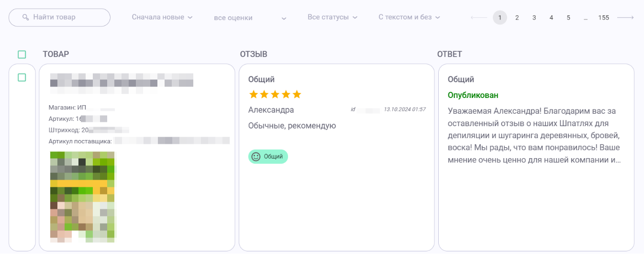Tick the select-all checkbox beside ТОВАР
Screen dimensions: 644x259
[x=22, y=54]
